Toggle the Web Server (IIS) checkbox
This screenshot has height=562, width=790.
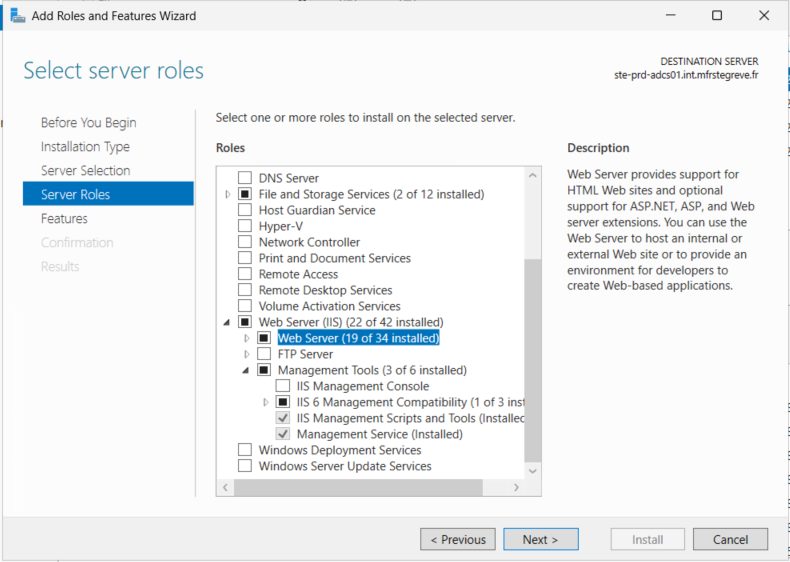pyautogui.click(x=245, y=322)
